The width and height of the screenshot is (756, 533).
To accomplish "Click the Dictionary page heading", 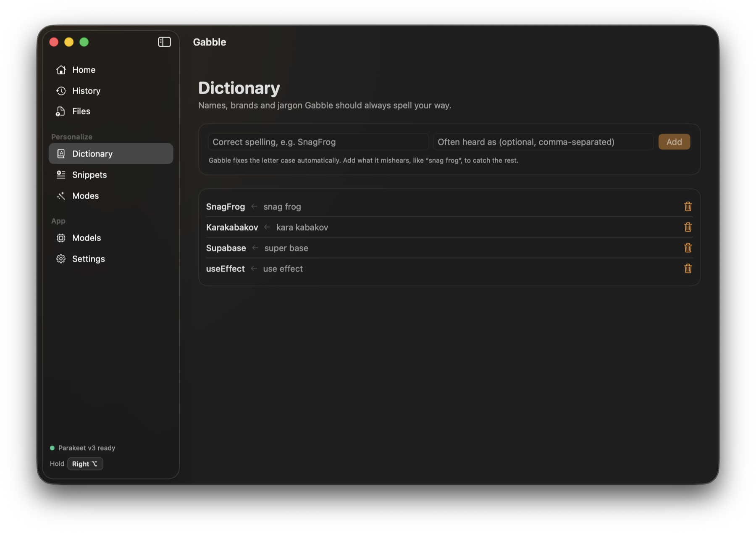I will tap(239, 88).
